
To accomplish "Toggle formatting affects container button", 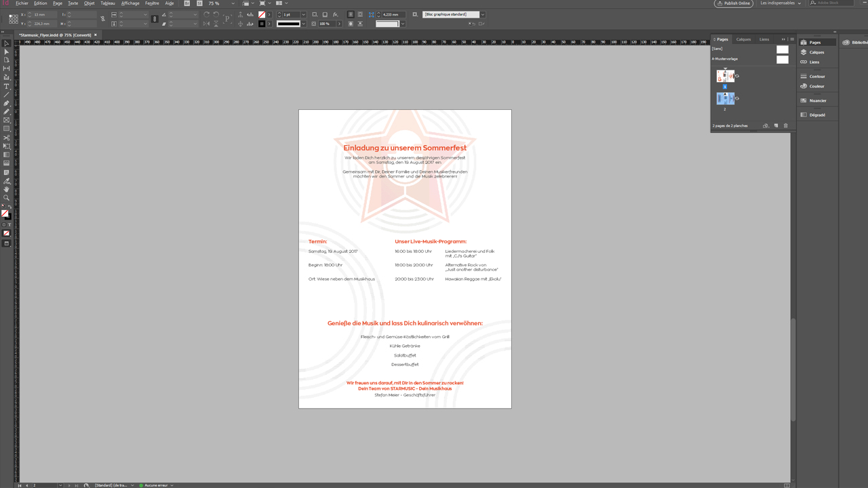I will tap(3, 224).
